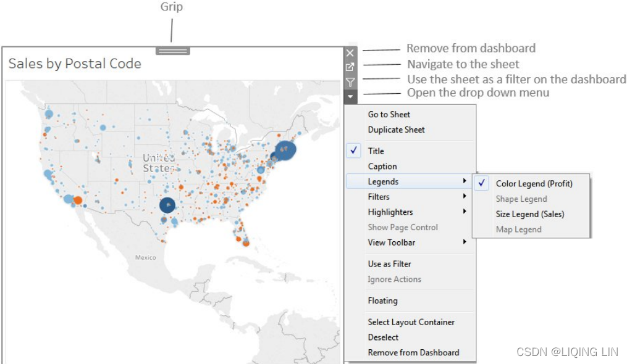
Task: Choose the Floating option
Action: click(x=411, y=300)
